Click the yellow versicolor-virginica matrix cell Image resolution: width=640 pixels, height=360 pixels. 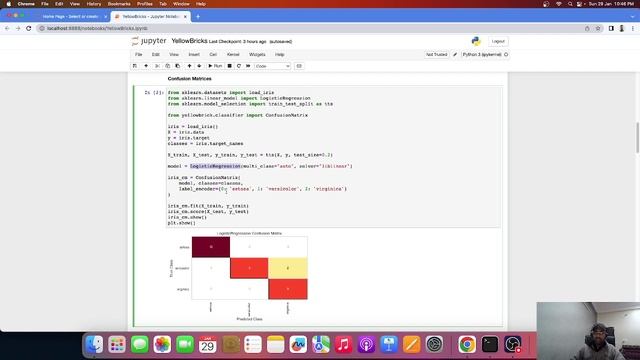click(x=288, y=268)
